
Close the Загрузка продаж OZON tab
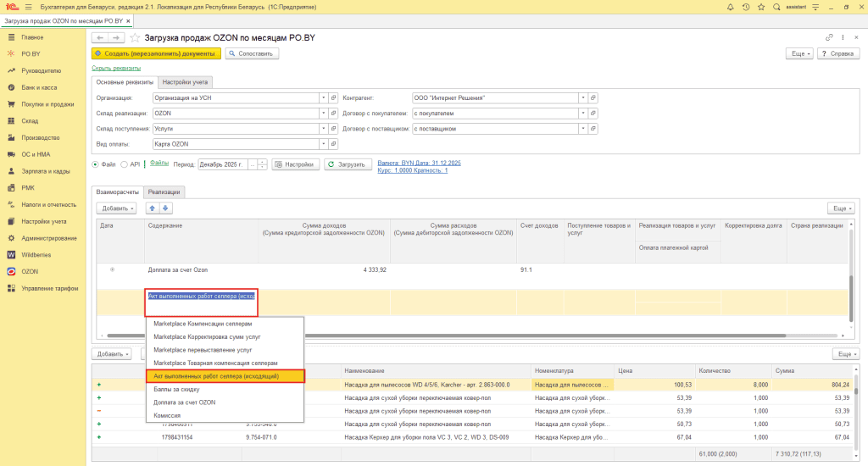(129, 21)
